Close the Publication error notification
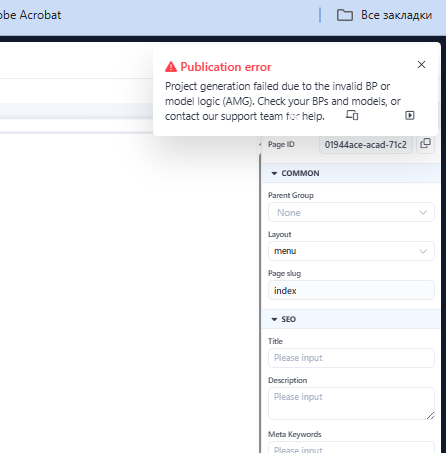The width and height of the screenshot is (446, 453). [x=421, y=65]
